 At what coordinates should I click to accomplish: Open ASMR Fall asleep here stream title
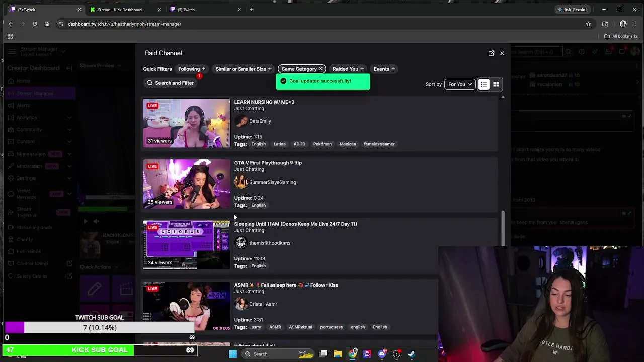pyautogui.click(x=286, y=285)
